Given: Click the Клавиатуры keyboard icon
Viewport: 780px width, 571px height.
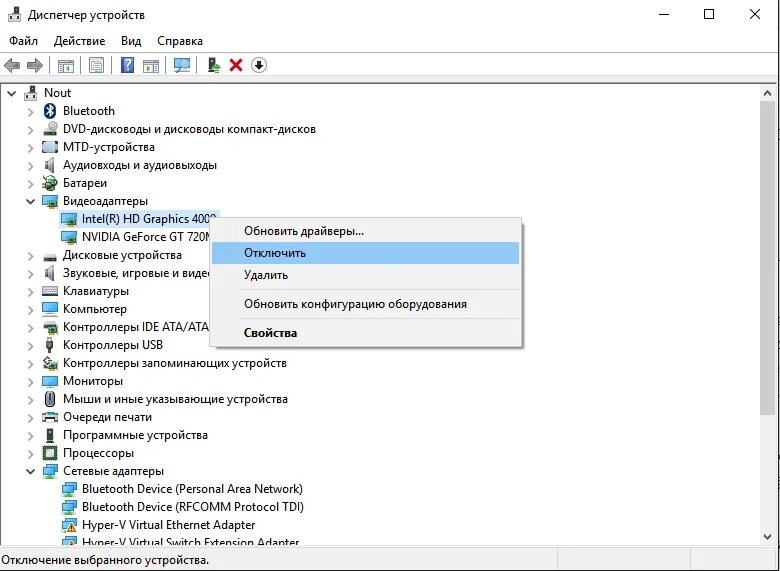Looking at the screenshot, I should [50, 291].
